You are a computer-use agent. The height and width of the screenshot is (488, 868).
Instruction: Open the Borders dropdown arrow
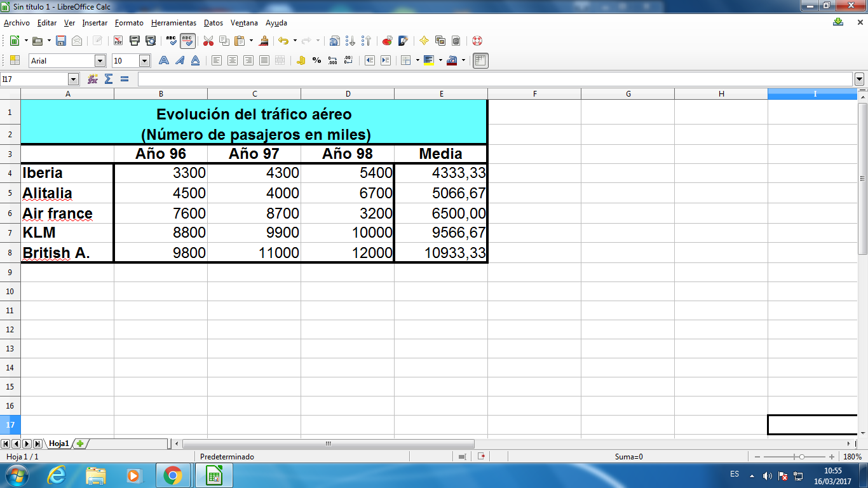(417, 60)
